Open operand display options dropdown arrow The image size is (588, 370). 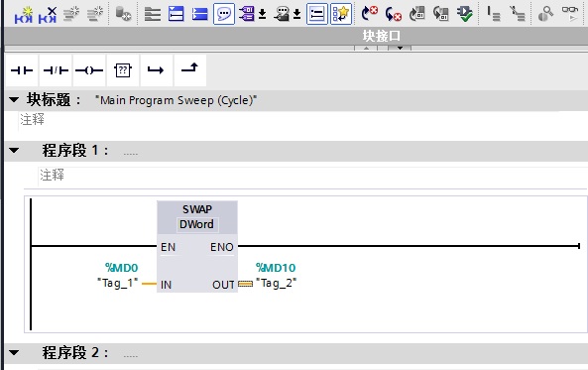[263, 14]
